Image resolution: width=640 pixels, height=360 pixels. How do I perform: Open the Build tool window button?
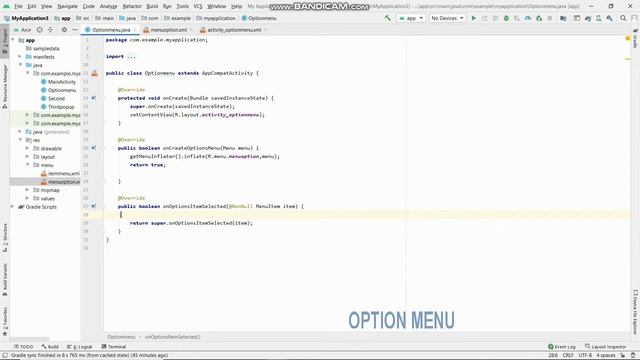50,347
